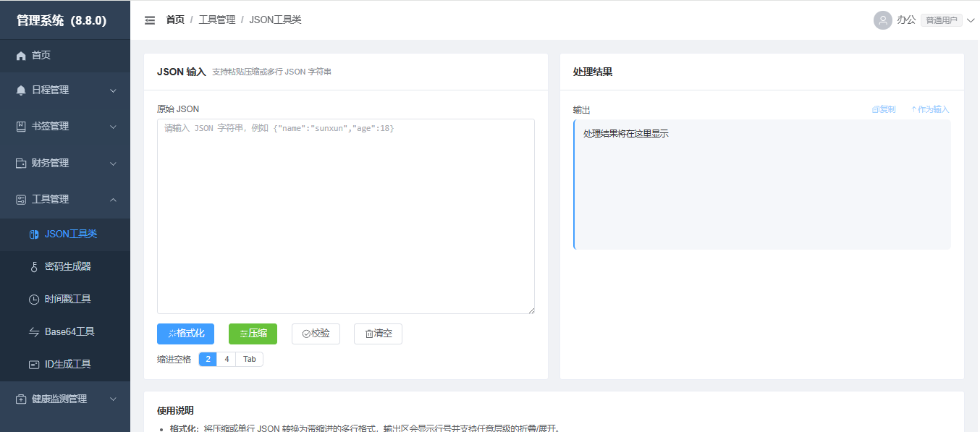Open the ID生成工具 menu item
Viewport: 980px width, 432px height.
coord(65,365)
